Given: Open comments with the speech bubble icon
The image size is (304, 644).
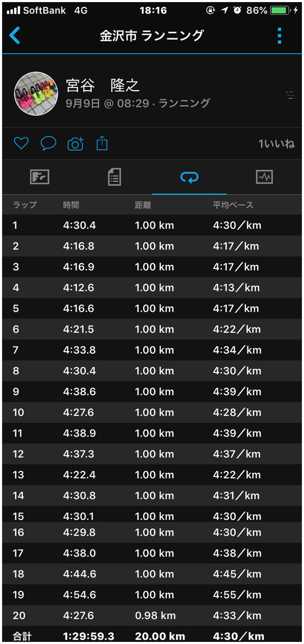Looking at the screenshot, I should [48, 143].
